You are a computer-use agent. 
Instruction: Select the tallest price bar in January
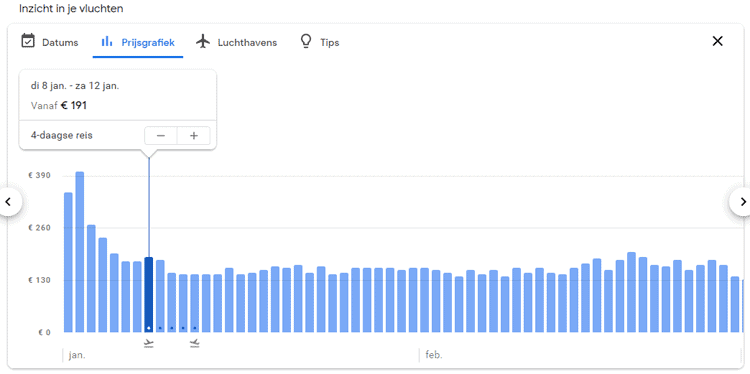tap(80, 252)
